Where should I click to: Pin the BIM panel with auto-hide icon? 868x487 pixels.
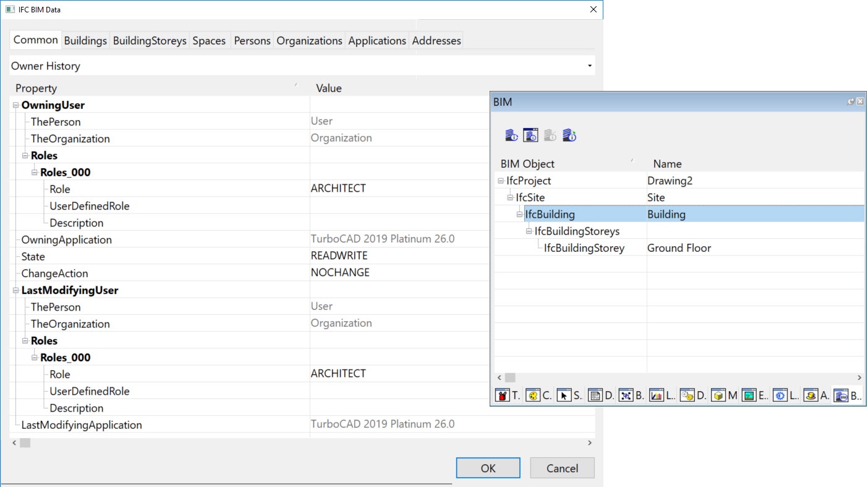(x=851, y=101)
